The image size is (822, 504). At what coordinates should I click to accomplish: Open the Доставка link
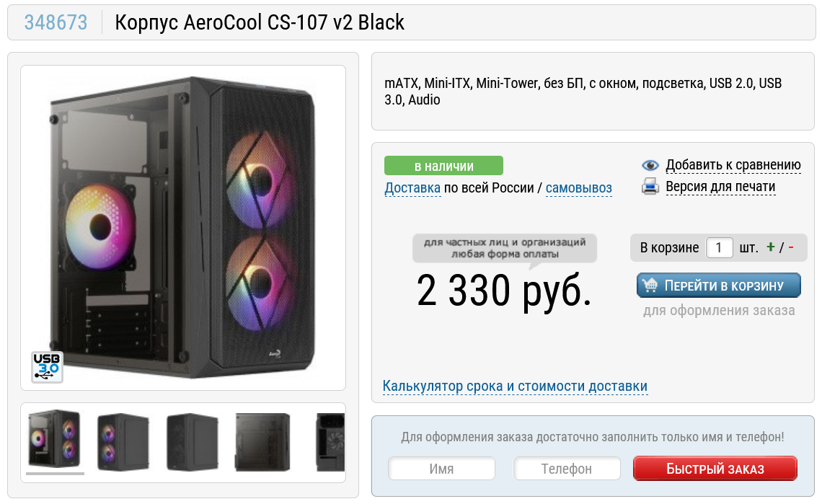point(412,187)
